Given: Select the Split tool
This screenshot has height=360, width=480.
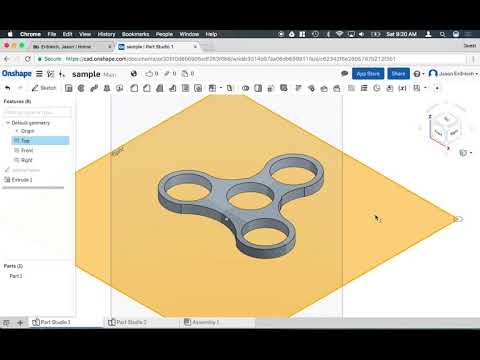Looking at the screenshot, I should pos(258,88).
